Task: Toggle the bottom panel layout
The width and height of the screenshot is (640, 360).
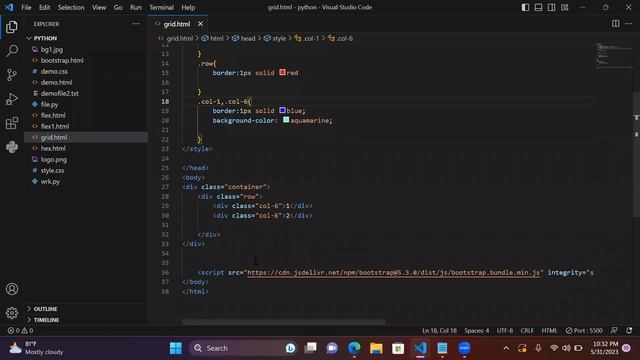Action: pyautogui.click(x=538, y=7)
